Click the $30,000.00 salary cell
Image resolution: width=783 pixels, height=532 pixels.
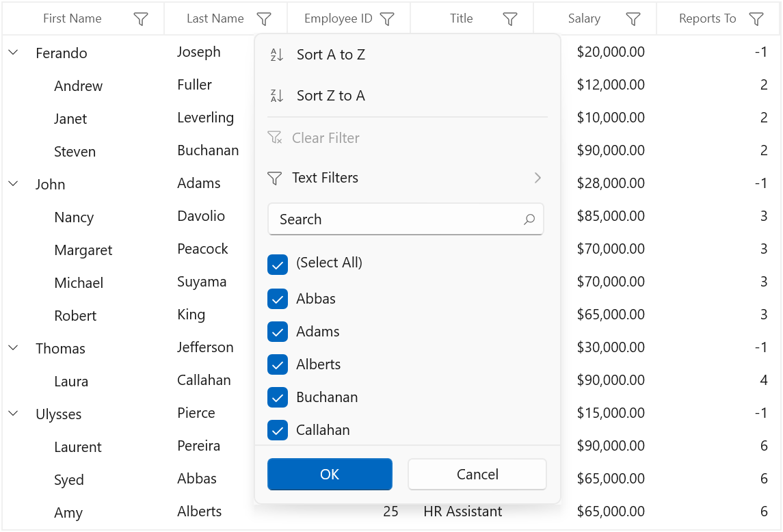click(x=611, y=347)
